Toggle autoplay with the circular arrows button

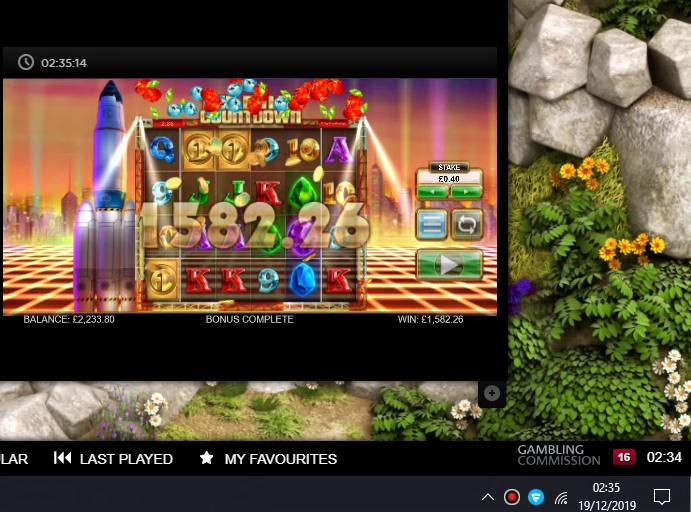(467, 224)
